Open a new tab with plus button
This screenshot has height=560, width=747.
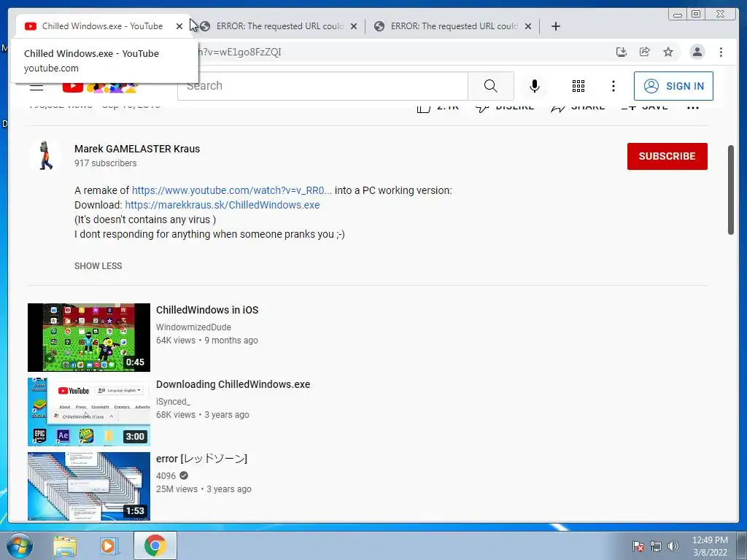click(555, 26)
